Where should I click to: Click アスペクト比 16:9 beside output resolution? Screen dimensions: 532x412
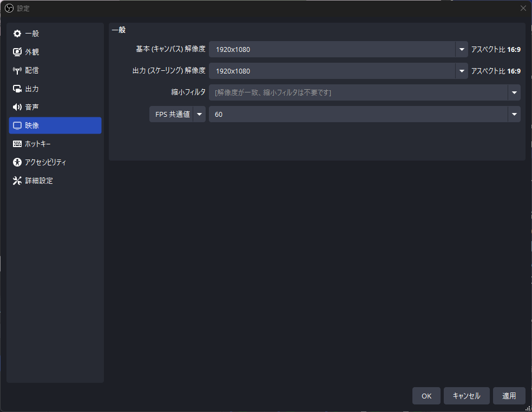pos(496,71)
